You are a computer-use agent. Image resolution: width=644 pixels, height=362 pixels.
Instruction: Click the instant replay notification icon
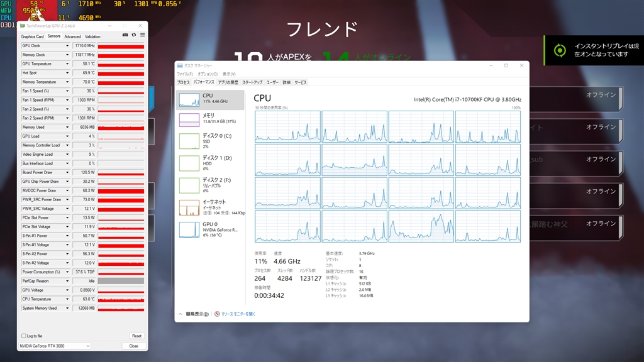coord(559,50)
